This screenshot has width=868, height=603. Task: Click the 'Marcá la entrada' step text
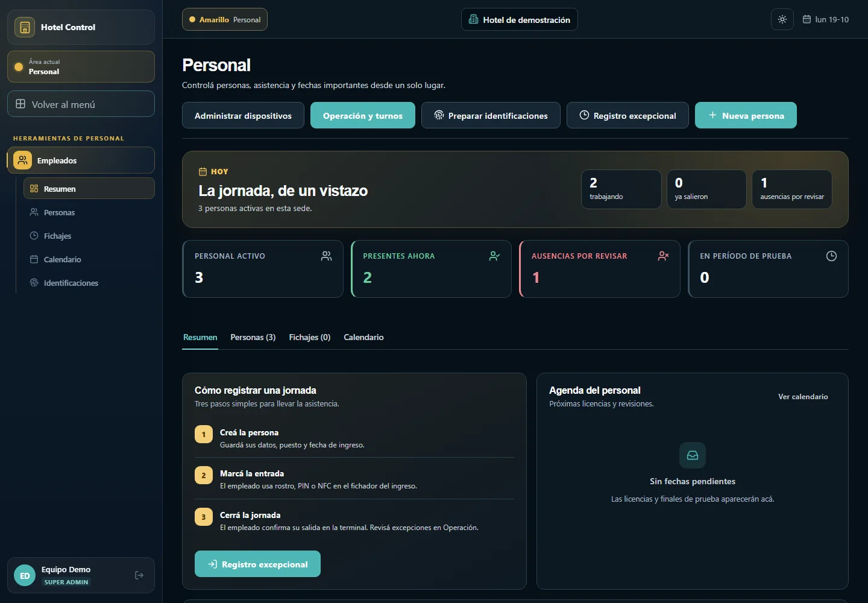tap(252, 473)
